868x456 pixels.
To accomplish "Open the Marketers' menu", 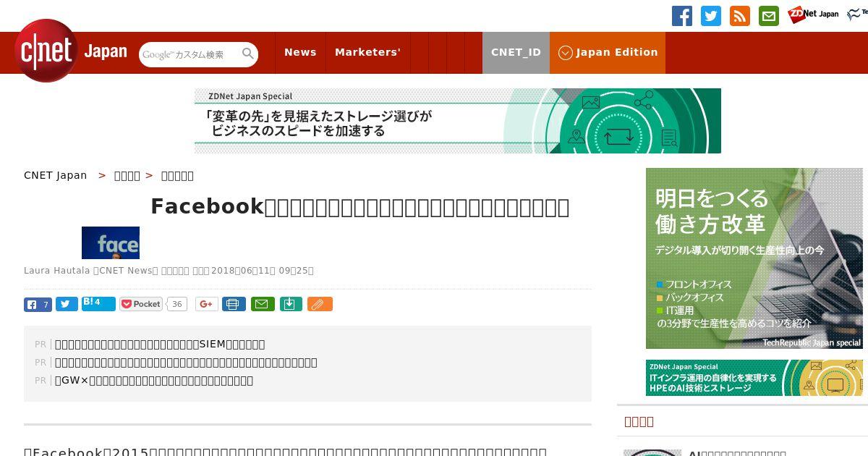I will click(367, 52).
